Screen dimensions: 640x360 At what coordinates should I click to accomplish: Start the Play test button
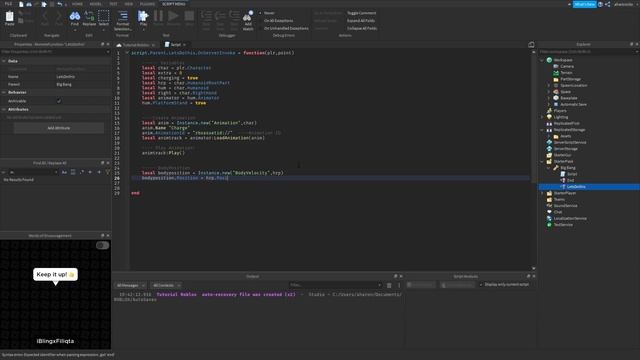coord(143,19)
